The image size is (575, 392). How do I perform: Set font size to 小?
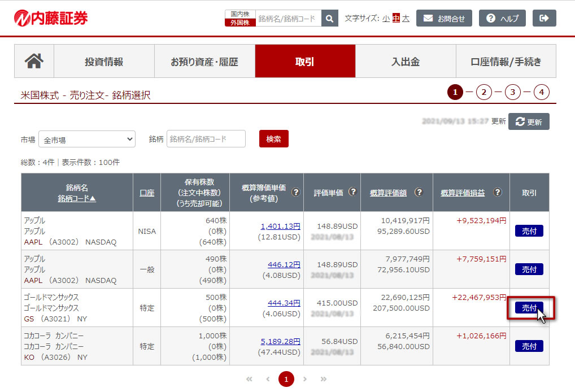[386, 18]
